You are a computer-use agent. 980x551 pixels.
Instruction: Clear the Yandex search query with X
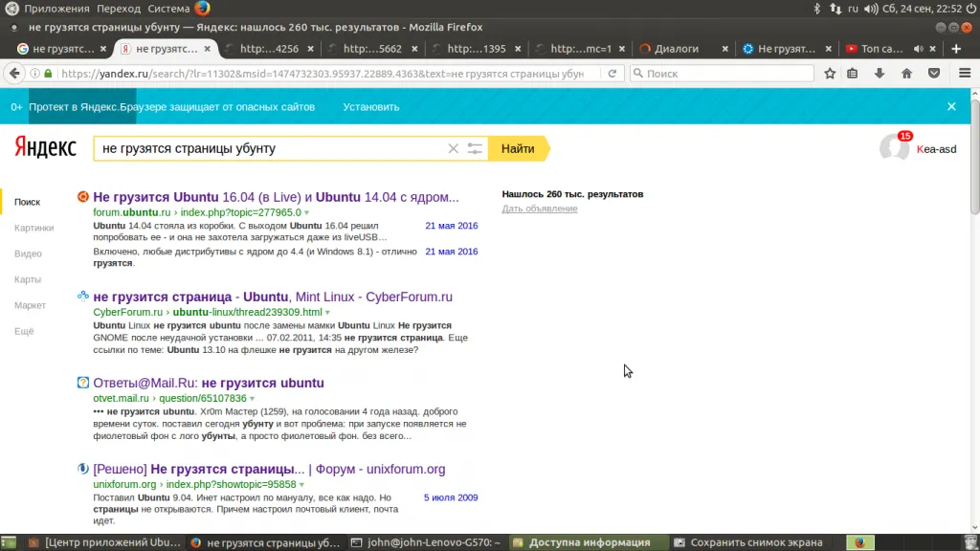click(x=453, y=148)
